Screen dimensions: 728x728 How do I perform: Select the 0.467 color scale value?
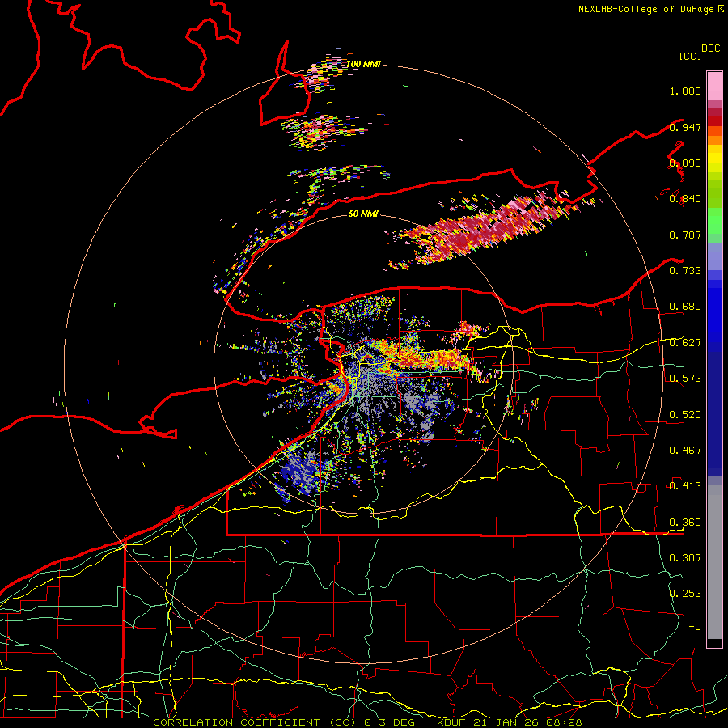[x=685, y=451]
